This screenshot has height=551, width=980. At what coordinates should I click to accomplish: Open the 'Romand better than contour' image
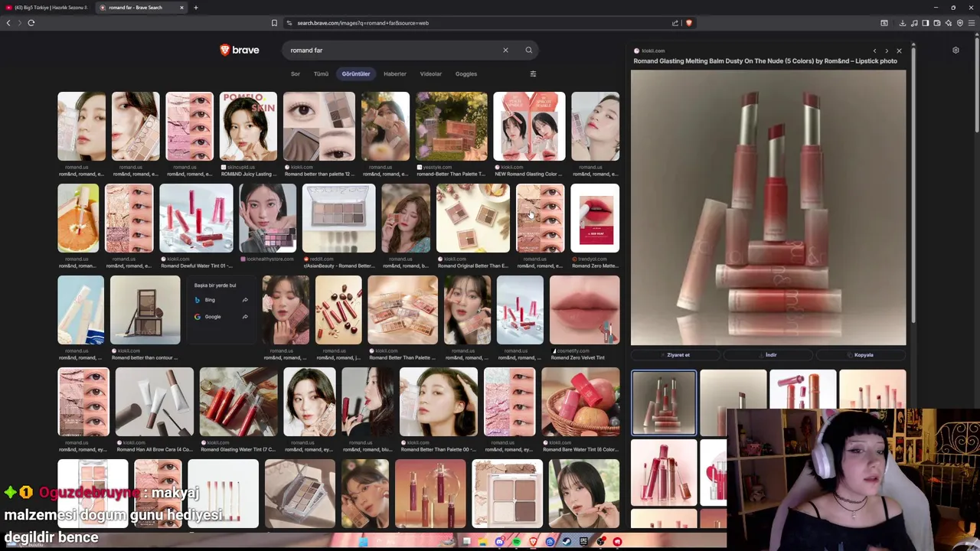pyautogui.click(x=145, y=310)
